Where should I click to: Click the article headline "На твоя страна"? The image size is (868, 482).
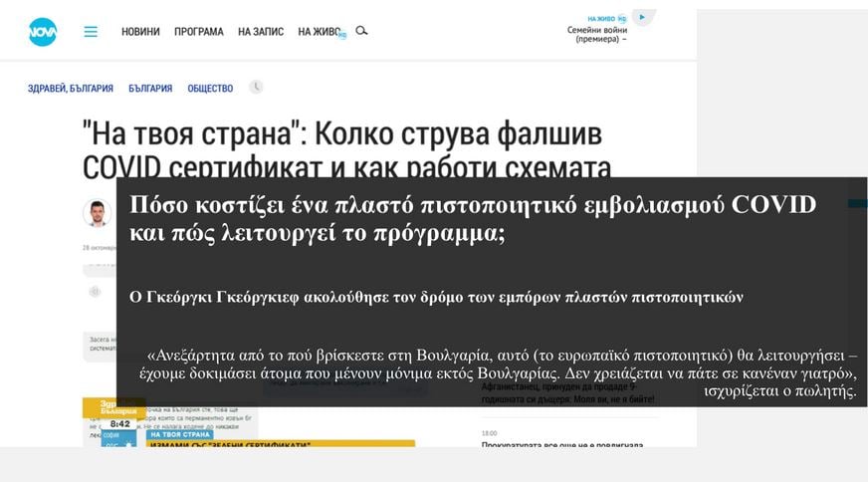[346, 149]
